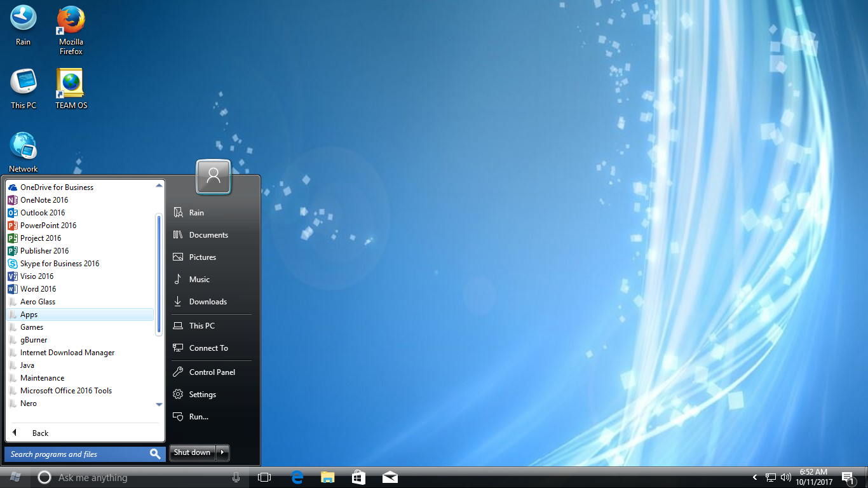Image resolution: width=868 pixels, height=488 pixels.
Task: Go Back to the main start menu
Action: coord(85,433)
